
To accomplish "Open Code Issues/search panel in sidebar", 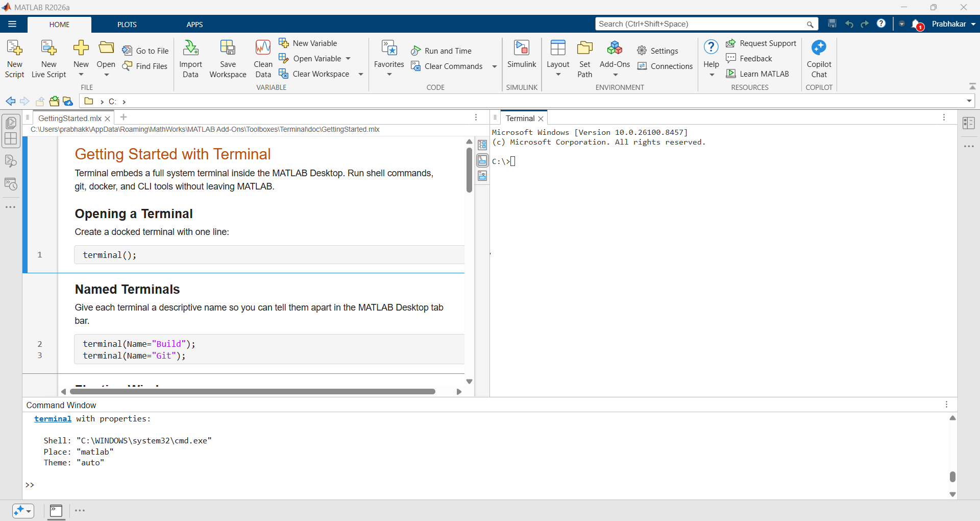I will click(11, 161).
